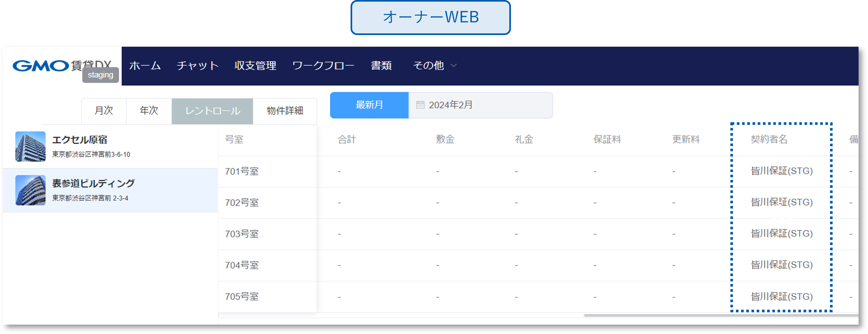Switch to the 月次 tab

(x=104, y=111)
